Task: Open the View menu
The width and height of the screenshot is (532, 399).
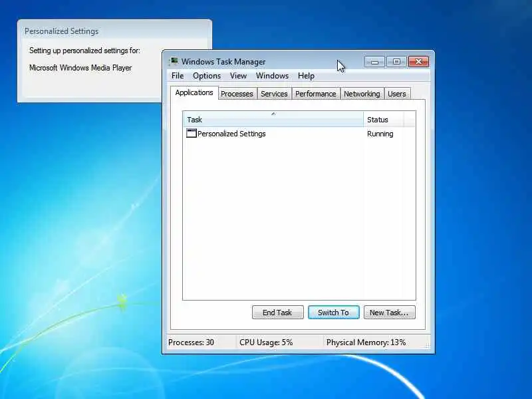Action: (x=238, y=76)
